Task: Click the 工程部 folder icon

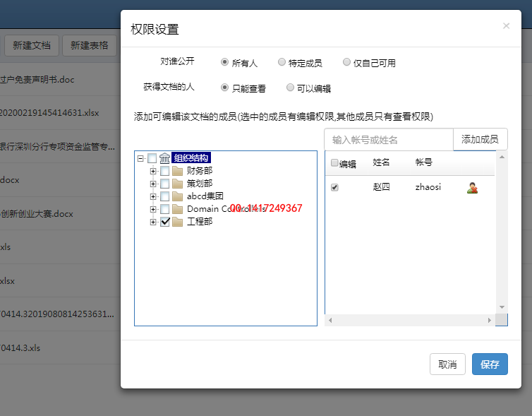Action: coord(177,222)
